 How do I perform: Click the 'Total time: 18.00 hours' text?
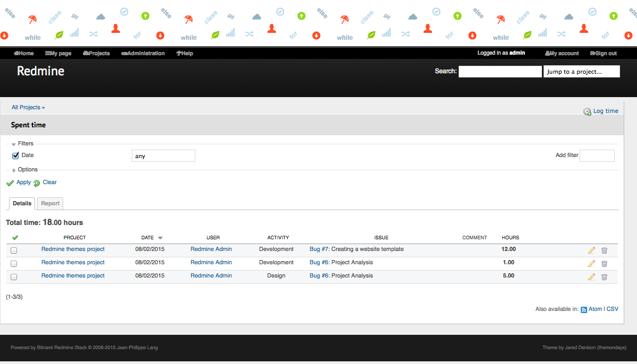[45, 223]
